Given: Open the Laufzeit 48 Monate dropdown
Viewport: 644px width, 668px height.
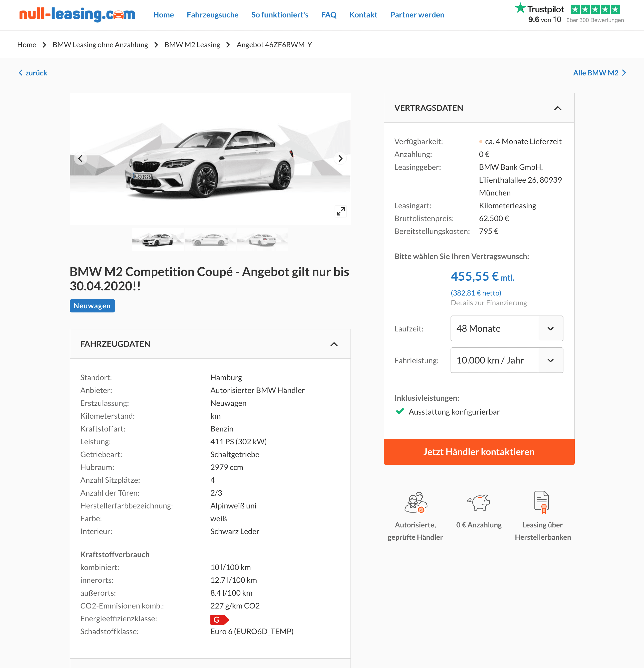Looking at the screenshot, I should pyautogui.click(x=507, y=328).
